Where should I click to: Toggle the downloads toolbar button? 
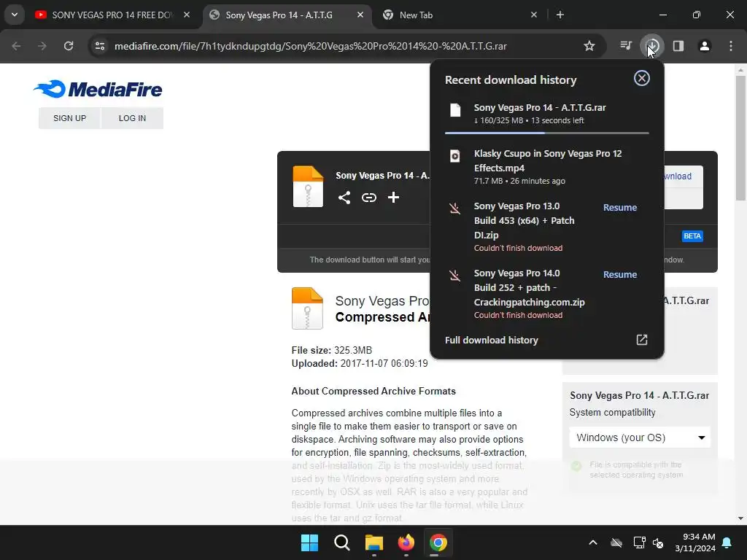(652, 46)
